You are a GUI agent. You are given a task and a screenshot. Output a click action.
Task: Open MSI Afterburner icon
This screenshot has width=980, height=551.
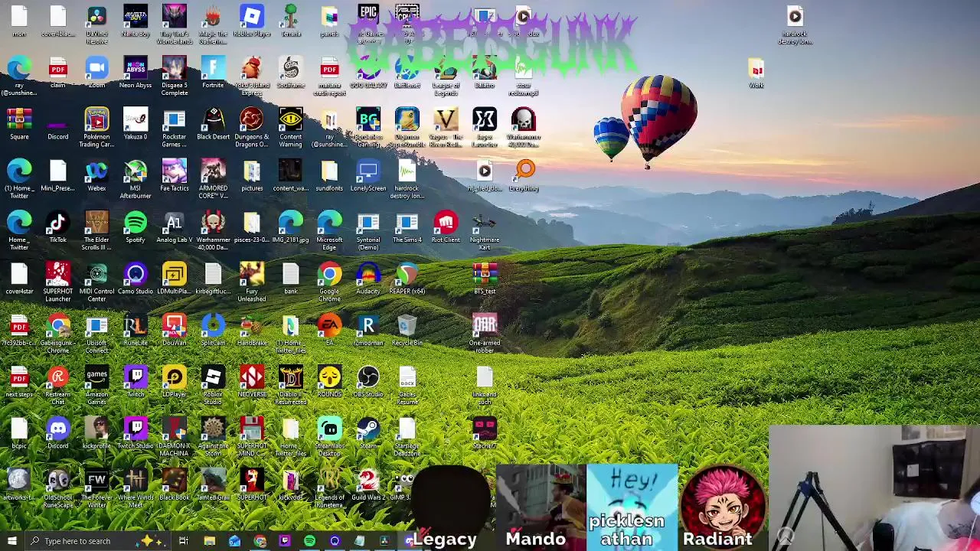click(136, 179)
